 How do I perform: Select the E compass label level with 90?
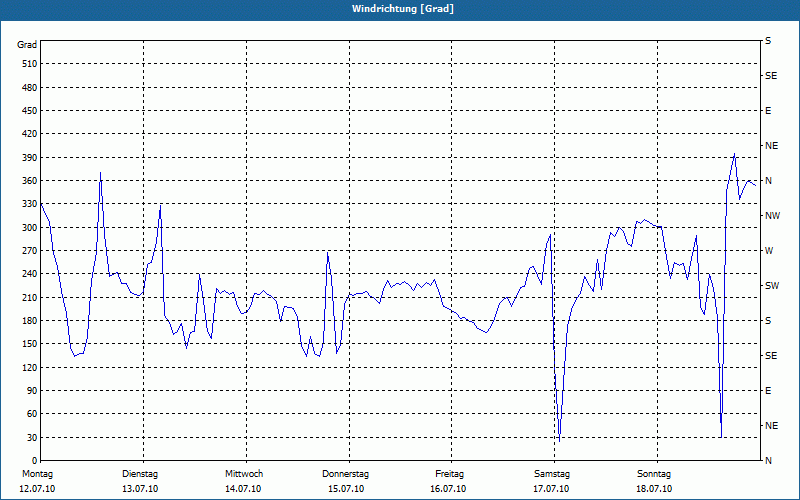pos(768,391)
